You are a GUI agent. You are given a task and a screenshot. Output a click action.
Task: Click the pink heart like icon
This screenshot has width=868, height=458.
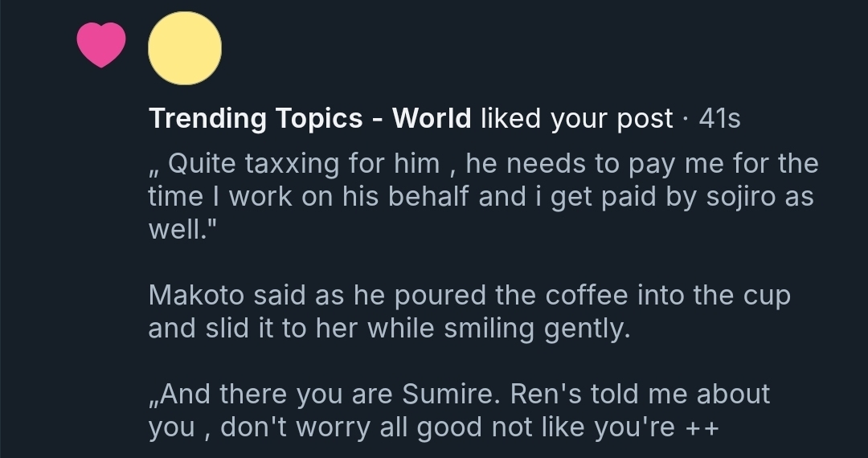coord(101,44)
